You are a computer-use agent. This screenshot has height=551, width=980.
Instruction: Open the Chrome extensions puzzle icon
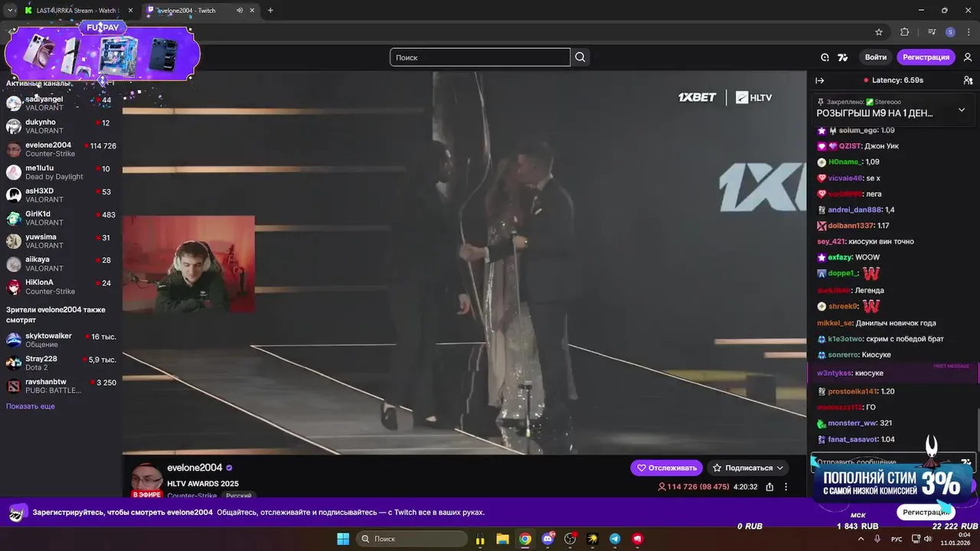point(904,32)
